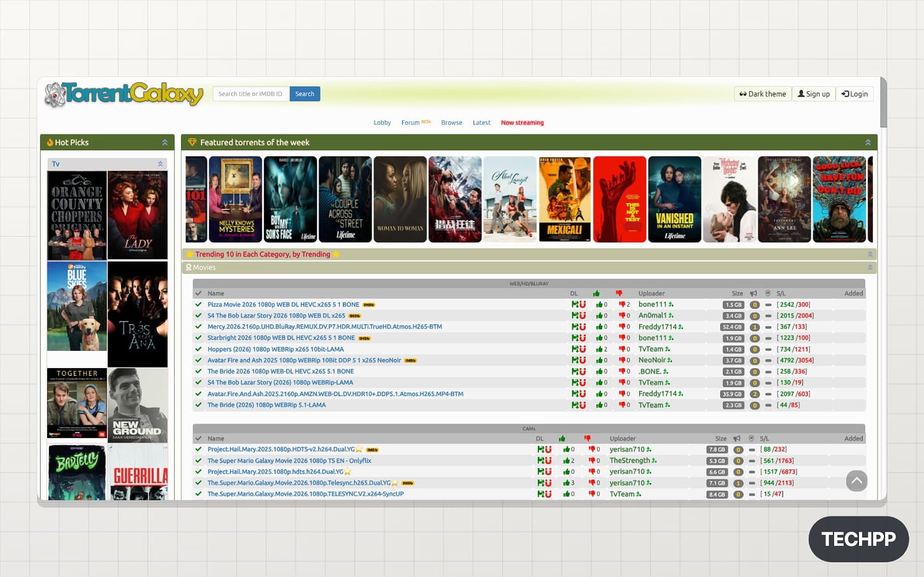Download the torrent file for Starbright 2026
This screenshot has width=924, height=577.
(x=575, y=338)
